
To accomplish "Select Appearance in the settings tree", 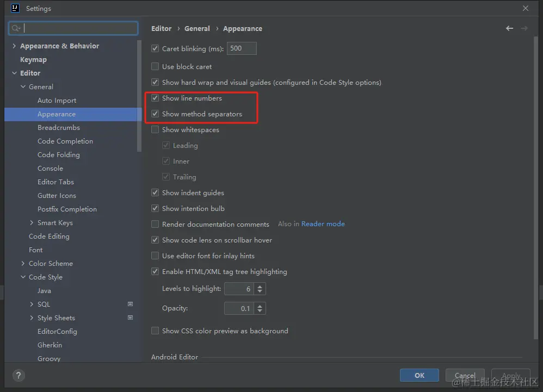I will coord(57,114).
